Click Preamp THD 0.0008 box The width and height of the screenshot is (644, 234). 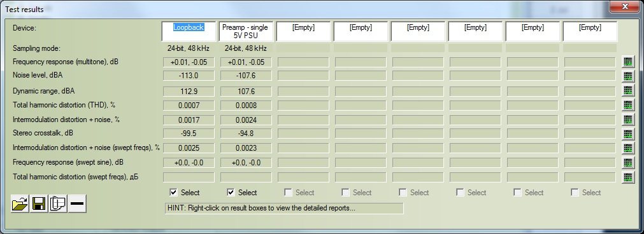[x=246, y=106]
